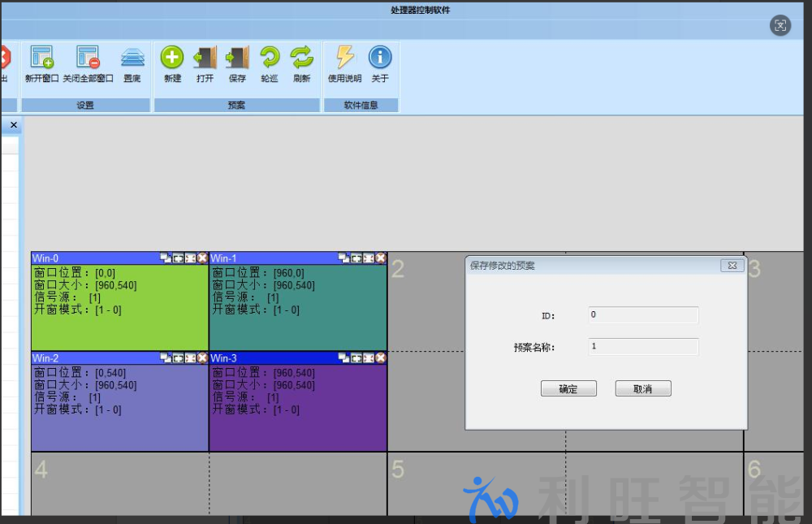
Task: Close the Win-3 window with its X icon
Action: tap(380, 357)
